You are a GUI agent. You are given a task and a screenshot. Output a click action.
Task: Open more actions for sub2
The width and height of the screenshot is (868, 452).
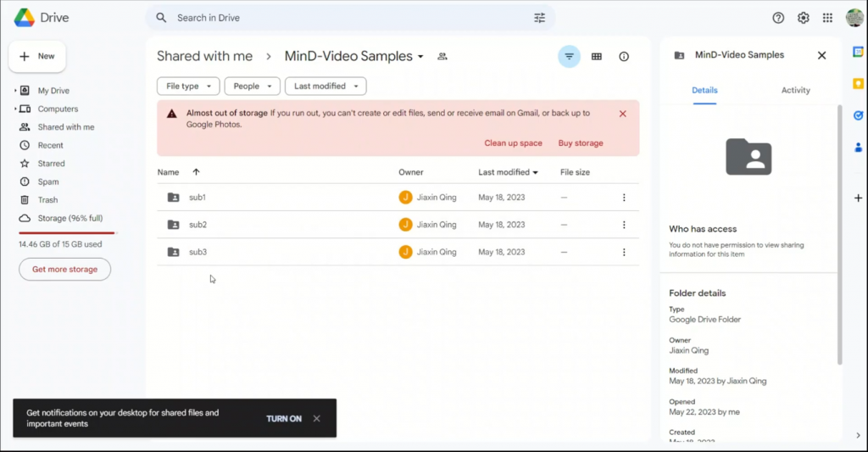tap(624, 225)
